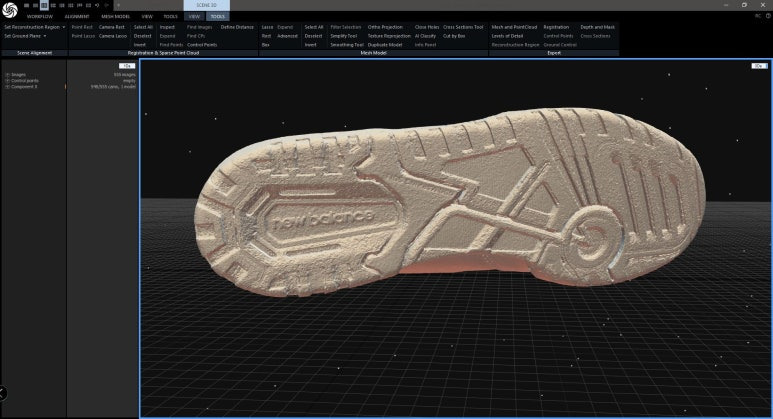Select the highlighted third layout icon in title bar

click(x=44, y=5)
